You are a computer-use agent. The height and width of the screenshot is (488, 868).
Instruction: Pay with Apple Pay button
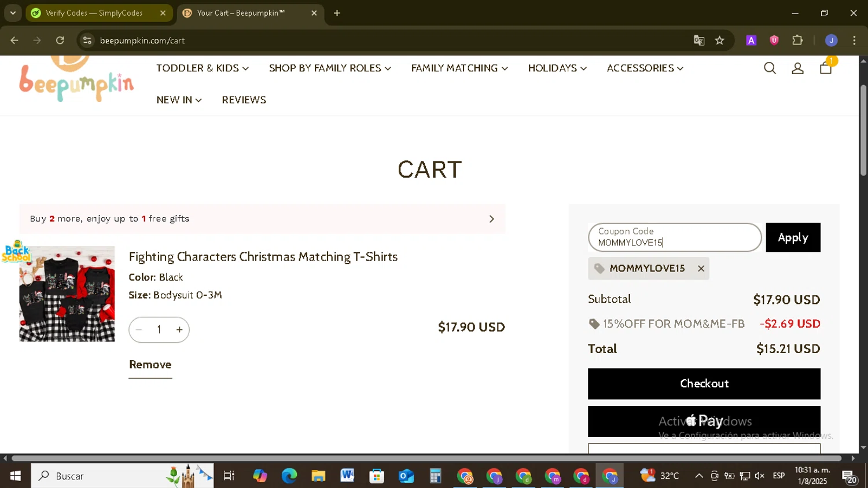[704, 421]
